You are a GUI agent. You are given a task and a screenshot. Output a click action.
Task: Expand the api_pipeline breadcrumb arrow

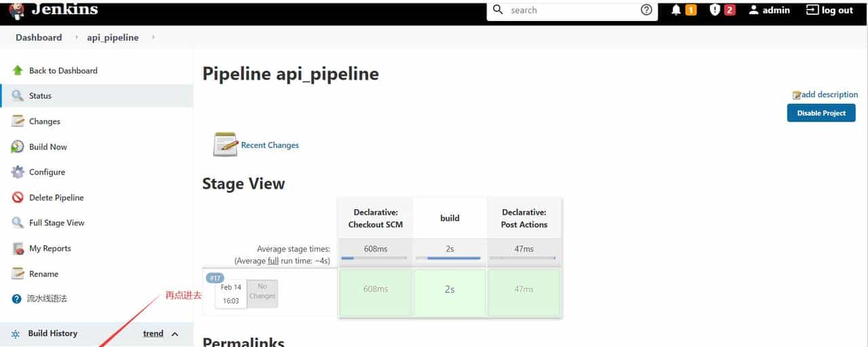(153, 37)
